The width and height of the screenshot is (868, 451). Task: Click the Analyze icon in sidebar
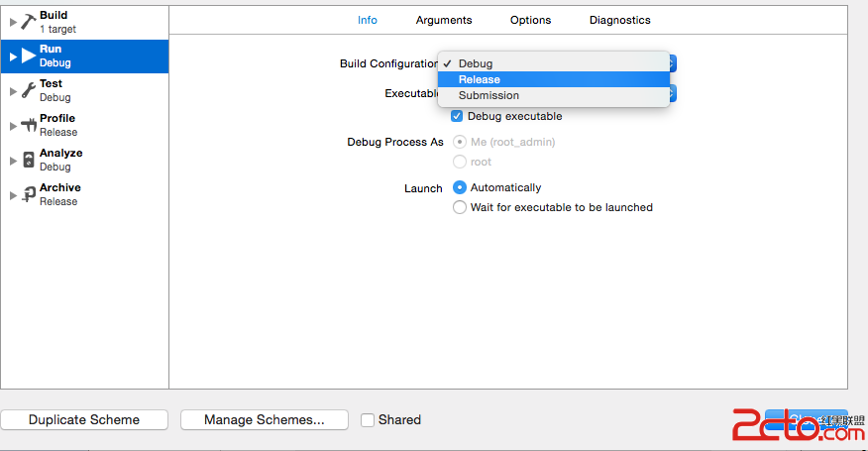pos(28,160)
